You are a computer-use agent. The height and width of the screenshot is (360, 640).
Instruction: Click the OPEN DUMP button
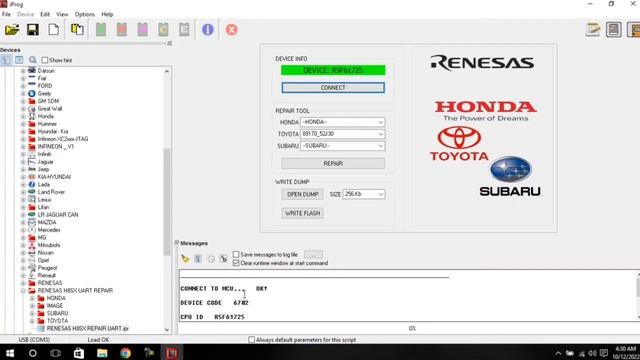pyautogui.click(x=302, y=194)
